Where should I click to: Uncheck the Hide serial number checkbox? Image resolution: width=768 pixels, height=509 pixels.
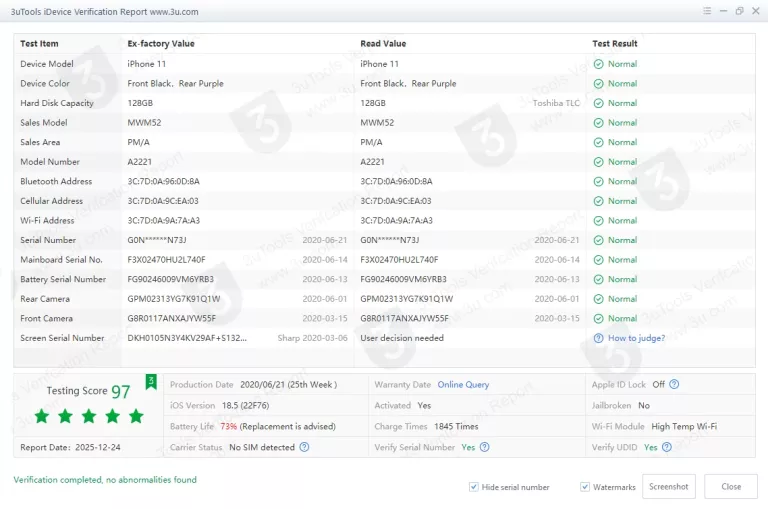click(x=474, y=487)
